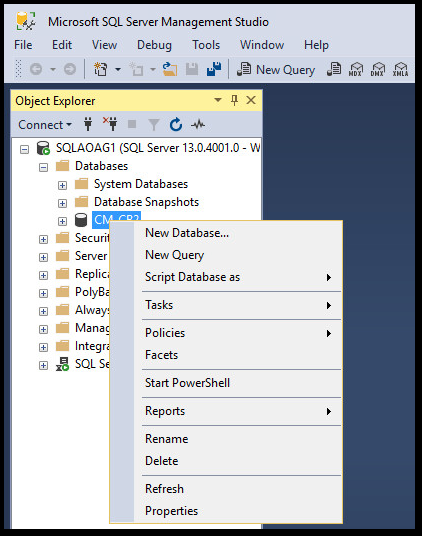The height and width of the screenshot is (536, 422).
Task: Click the Disconnect plug icon
Action: point(110,124)
